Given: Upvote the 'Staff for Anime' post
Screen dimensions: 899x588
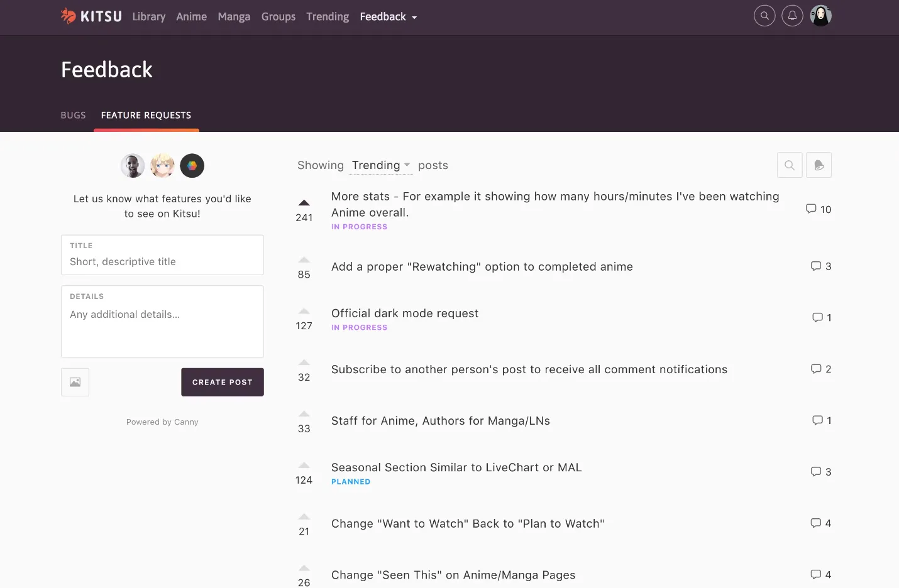Looking at the screenshot, I should (x=304, y=414).
